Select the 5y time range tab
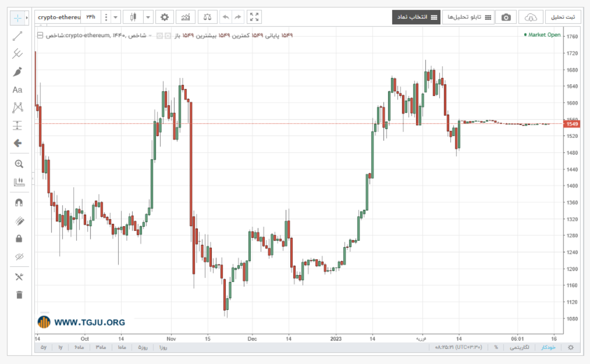The height and width of the screenshot is (364, 590). pos(43,347)
